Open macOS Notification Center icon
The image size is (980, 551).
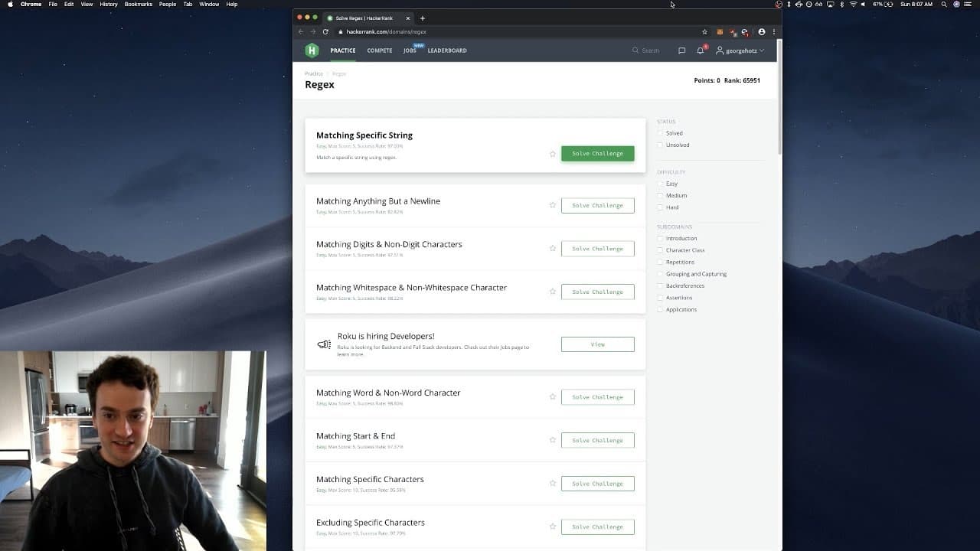pyautogui.click(x=968, y=5)
